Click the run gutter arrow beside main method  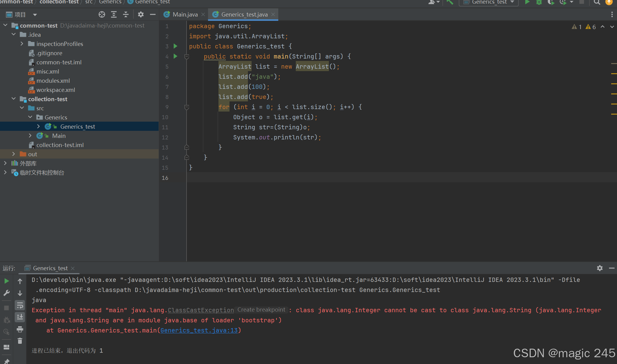point(175,56)
